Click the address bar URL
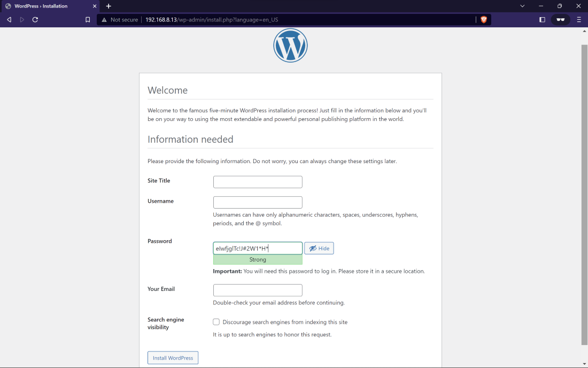The image size is (588, 368). click(212, 19)
